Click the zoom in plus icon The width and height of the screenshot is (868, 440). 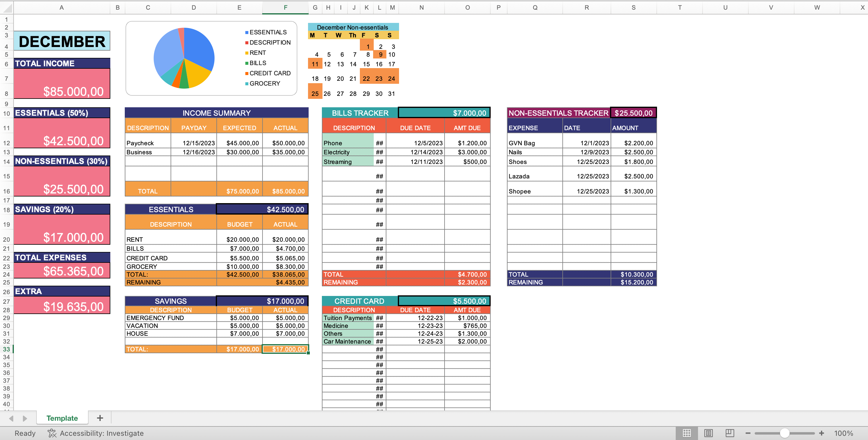coord(821,433)
